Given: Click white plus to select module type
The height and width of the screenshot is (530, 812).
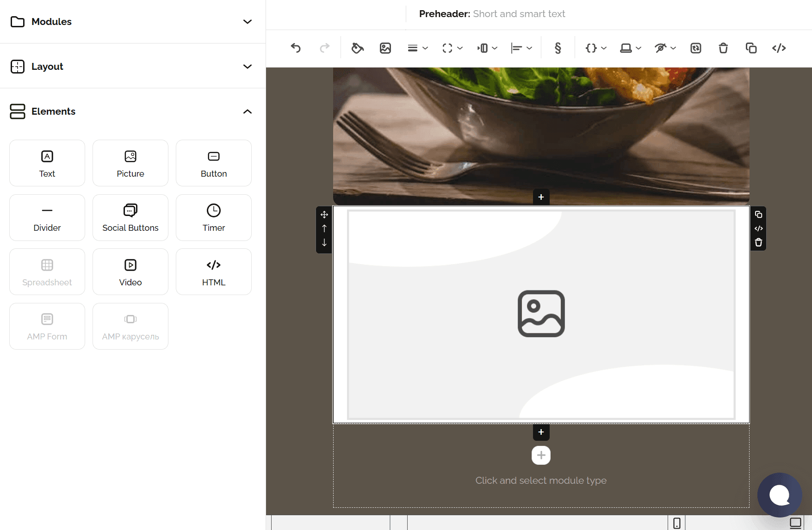Looking at the screenshot, I should 541,456.
